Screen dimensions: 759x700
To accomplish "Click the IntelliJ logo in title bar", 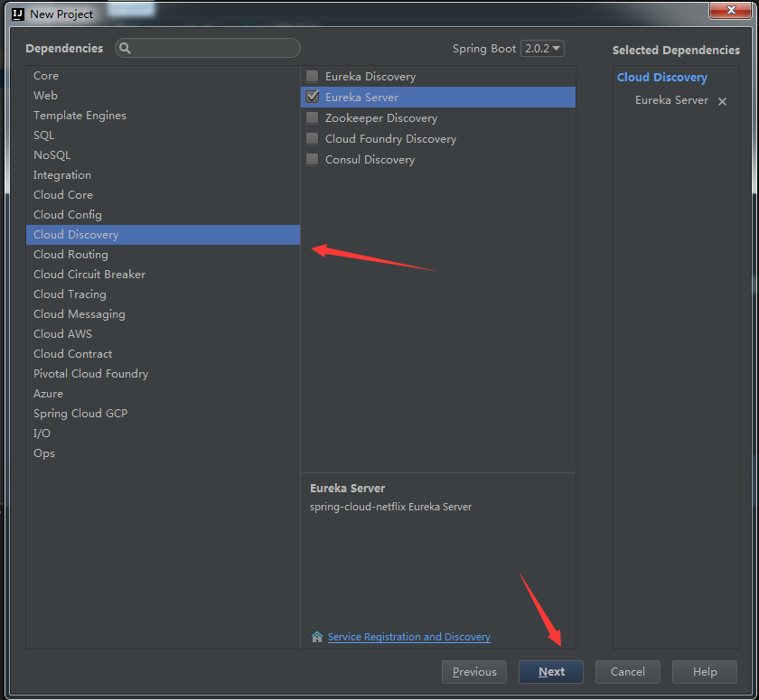I will click(18, 14).
